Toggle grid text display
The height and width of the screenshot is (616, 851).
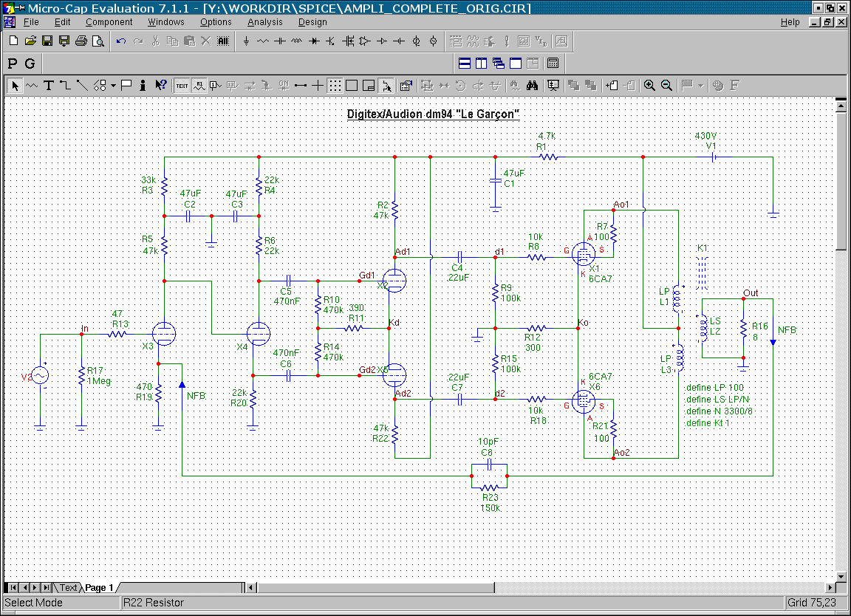pyautogui.click(x=182, y=85)
